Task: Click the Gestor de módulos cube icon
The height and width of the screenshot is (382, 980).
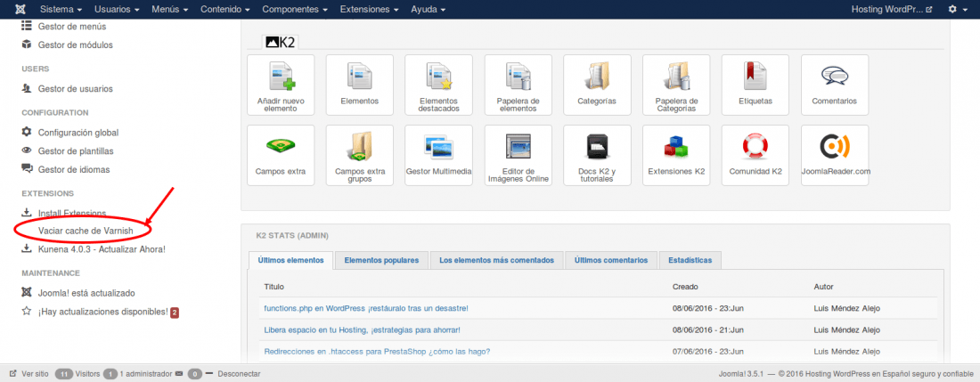Action: click(26, 45)
